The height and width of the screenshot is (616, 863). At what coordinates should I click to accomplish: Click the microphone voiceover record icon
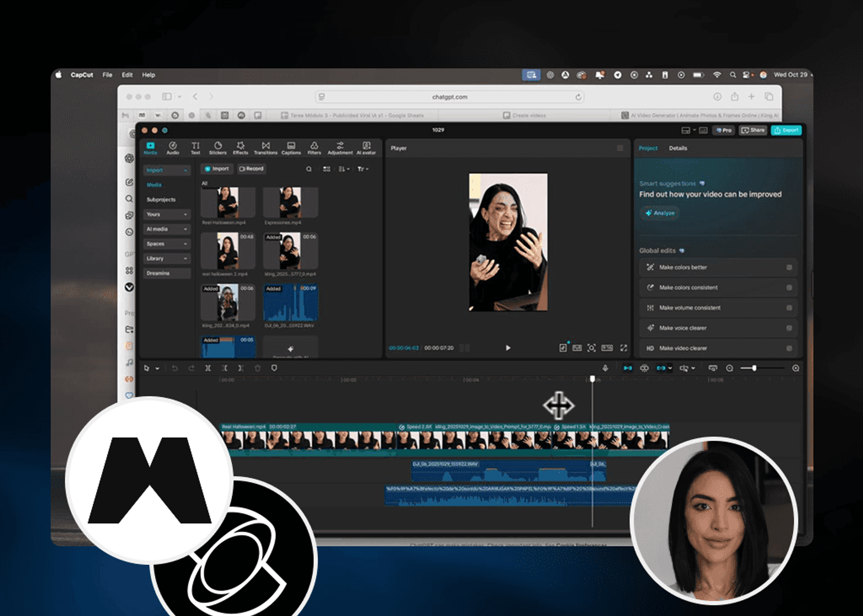[605, 368]
